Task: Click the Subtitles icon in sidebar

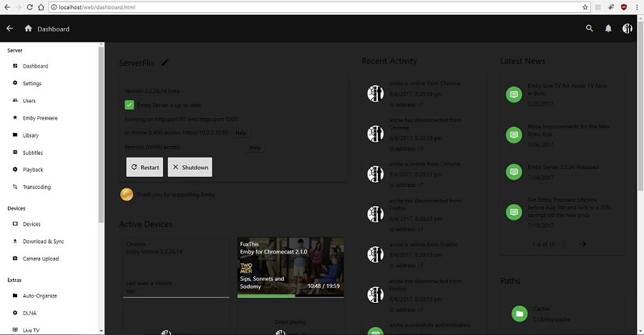Action: point(15,152)
